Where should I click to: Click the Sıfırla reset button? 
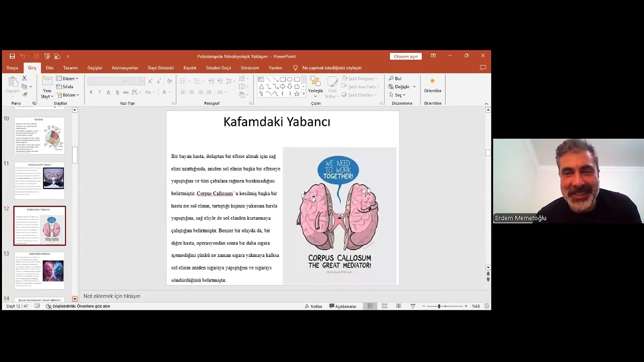coord(65,86)
